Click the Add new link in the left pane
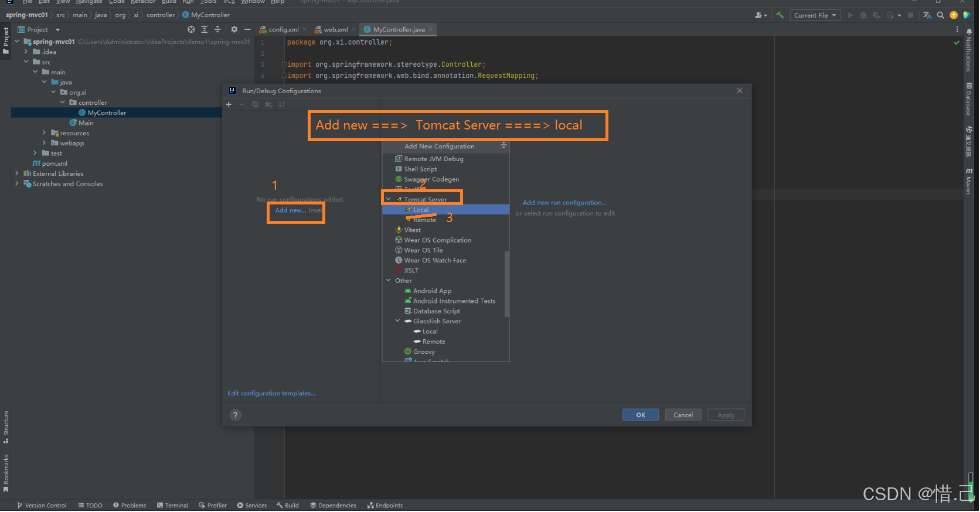This screenshot has width=980, height=512. [x=291, y=210]
